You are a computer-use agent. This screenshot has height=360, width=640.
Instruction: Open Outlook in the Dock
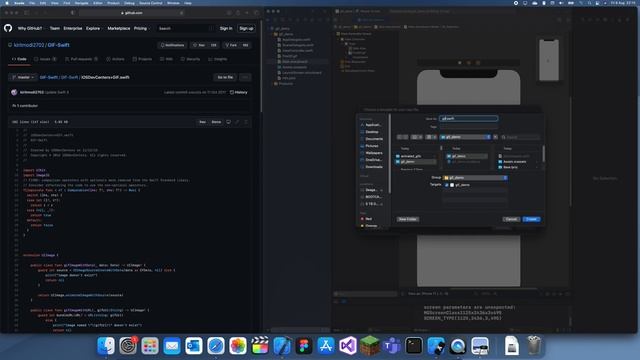pyautogui.click(x=194, y=346)
